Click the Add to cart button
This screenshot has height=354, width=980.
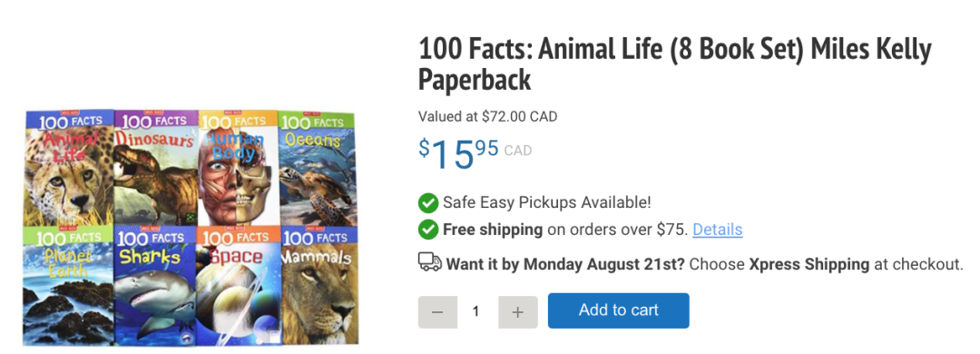618,310
